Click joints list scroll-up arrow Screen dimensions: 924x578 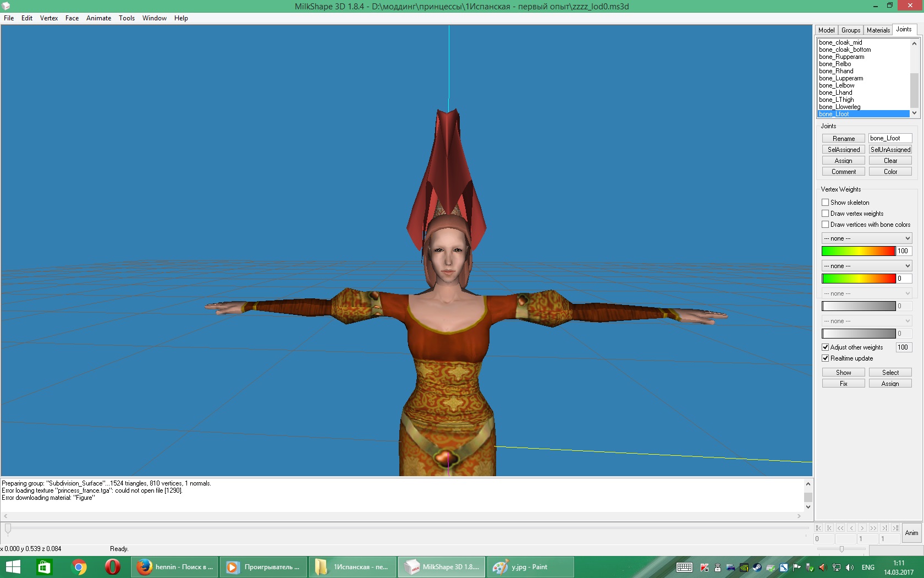click(x=914, y=43)
